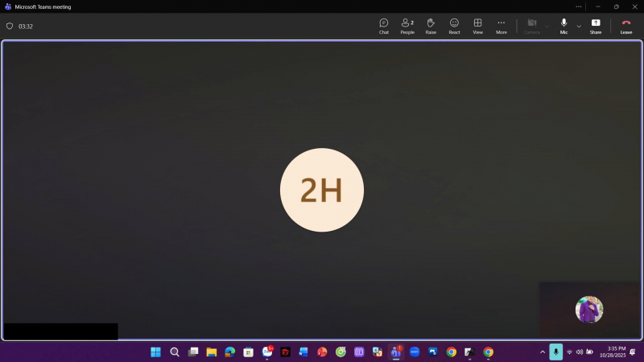Click the shield security icon beside timer
The width and height of the screenshot is (644, 362).
pyautogui.click(x=10, y=26)
